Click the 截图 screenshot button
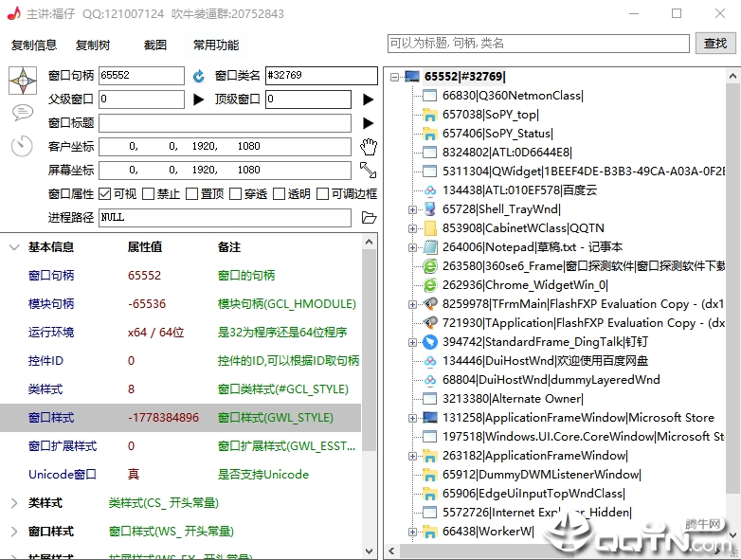 coord(155,45)
